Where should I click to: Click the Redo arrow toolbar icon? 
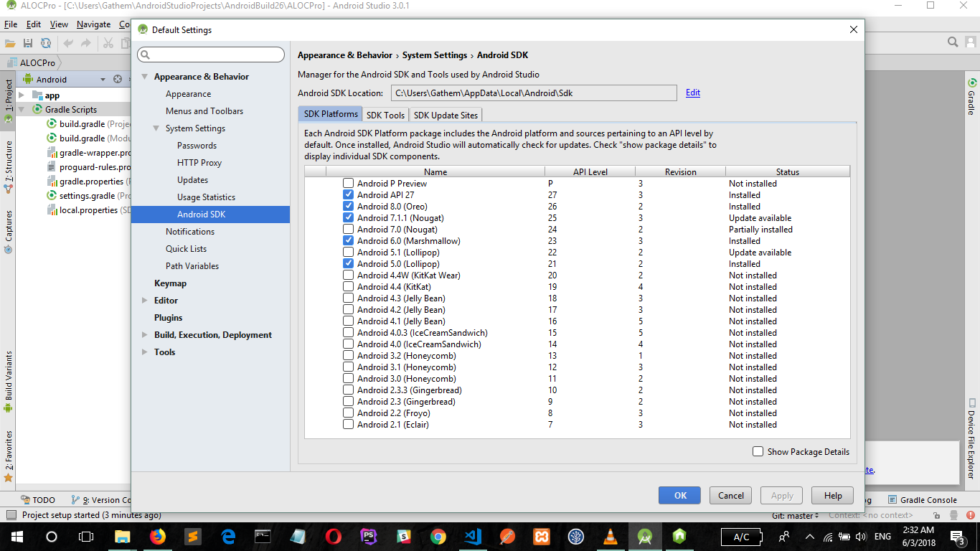click(x=86, y=43)
